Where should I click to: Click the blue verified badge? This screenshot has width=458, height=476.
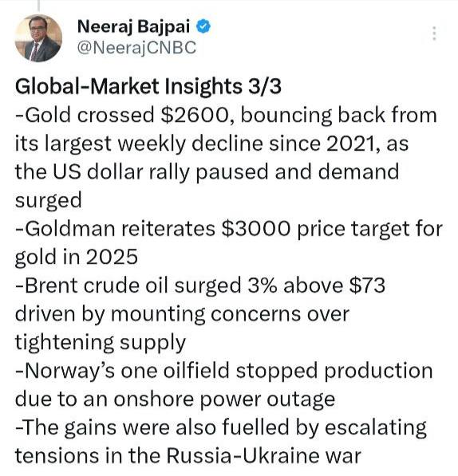pos(203,26)
